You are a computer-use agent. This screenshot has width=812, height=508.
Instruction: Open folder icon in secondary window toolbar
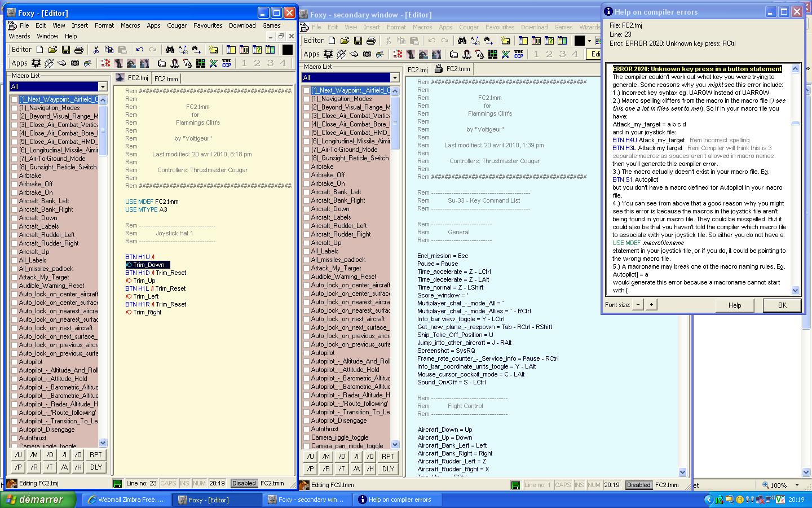click(345, 41)
